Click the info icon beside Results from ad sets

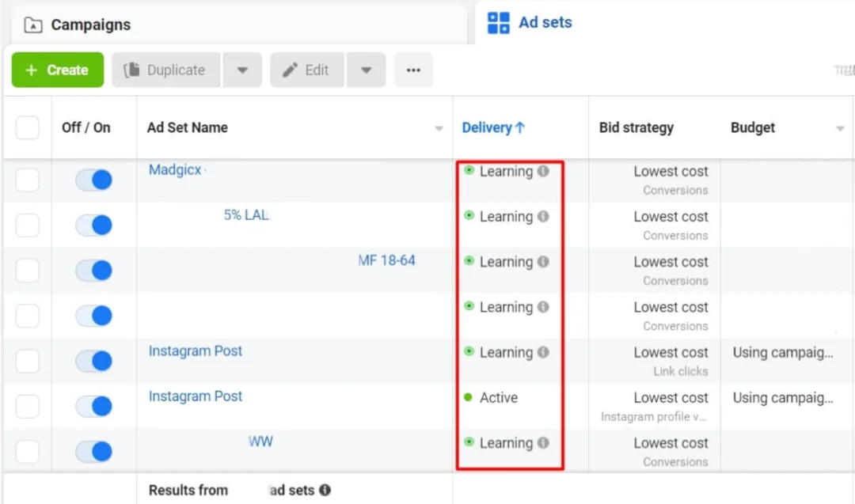point(325,490)
